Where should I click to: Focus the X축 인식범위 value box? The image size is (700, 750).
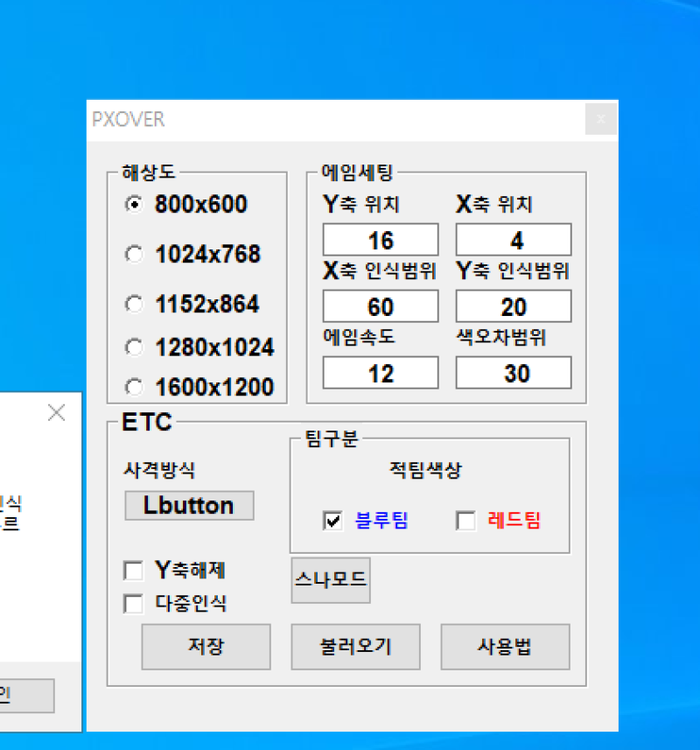[x=381, y=306]
